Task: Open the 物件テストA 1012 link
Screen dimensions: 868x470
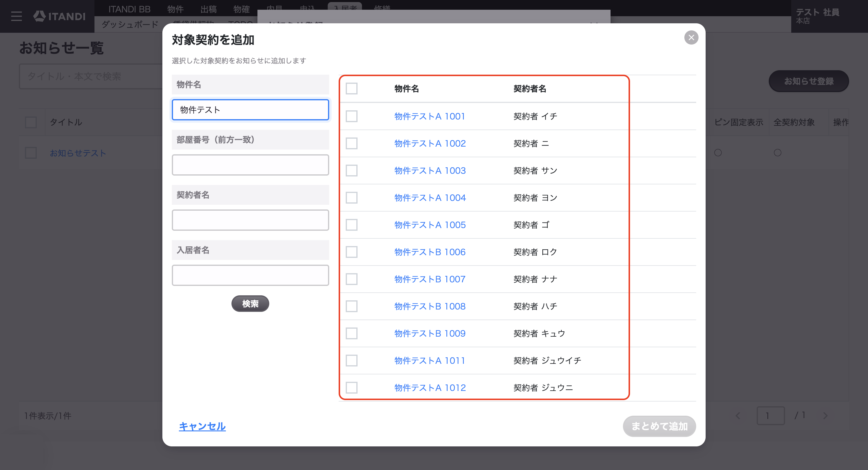Action: [x=430, y=388]
